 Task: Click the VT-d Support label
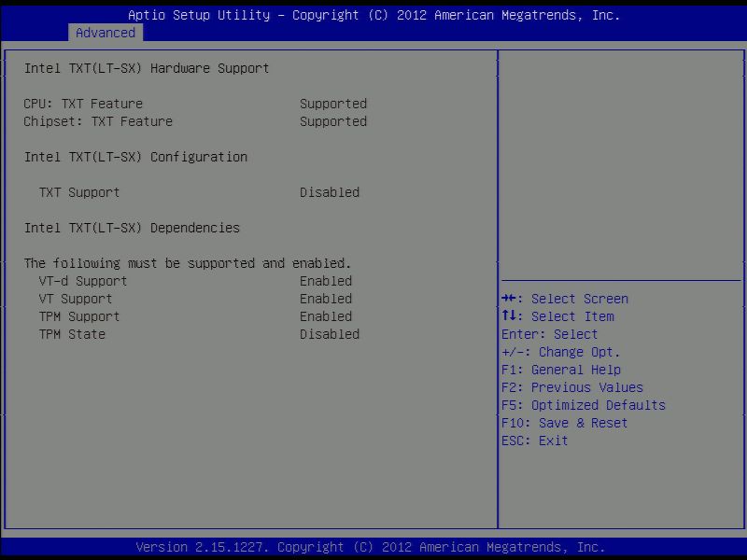[x=83, y=281]
